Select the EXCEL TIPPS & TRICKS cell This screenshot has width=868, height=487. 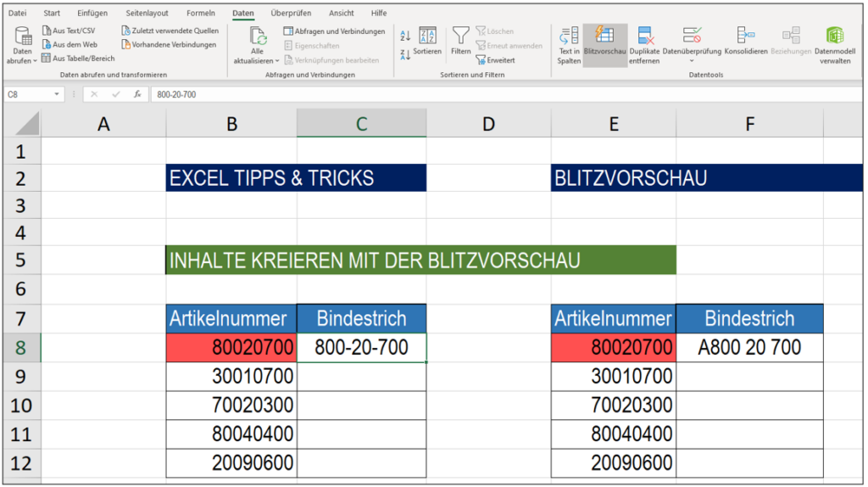coord(296,178)
